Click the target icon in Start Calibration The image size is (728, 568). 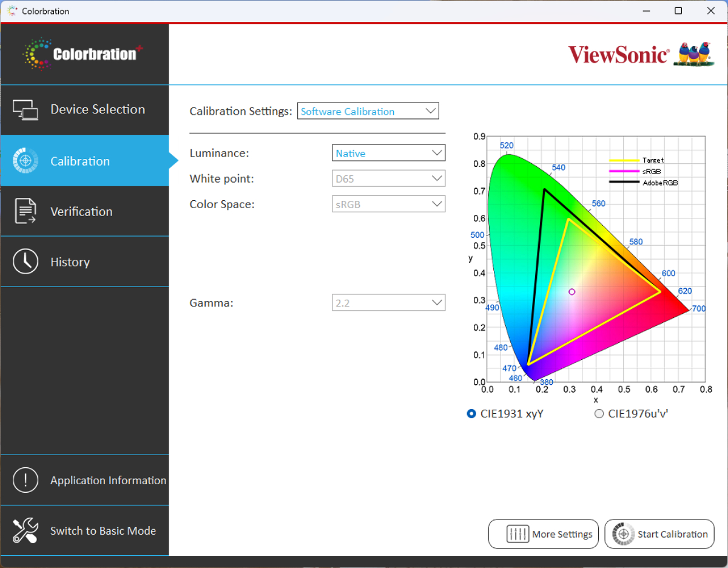point(624,534)
